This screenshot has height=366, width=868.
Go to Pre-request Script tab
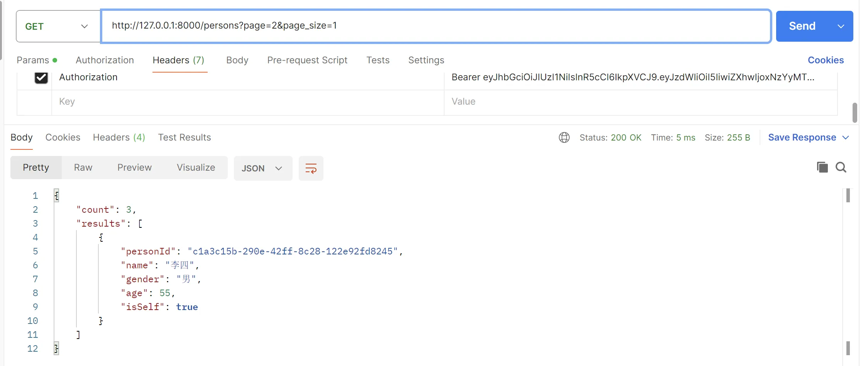[307, 60]
